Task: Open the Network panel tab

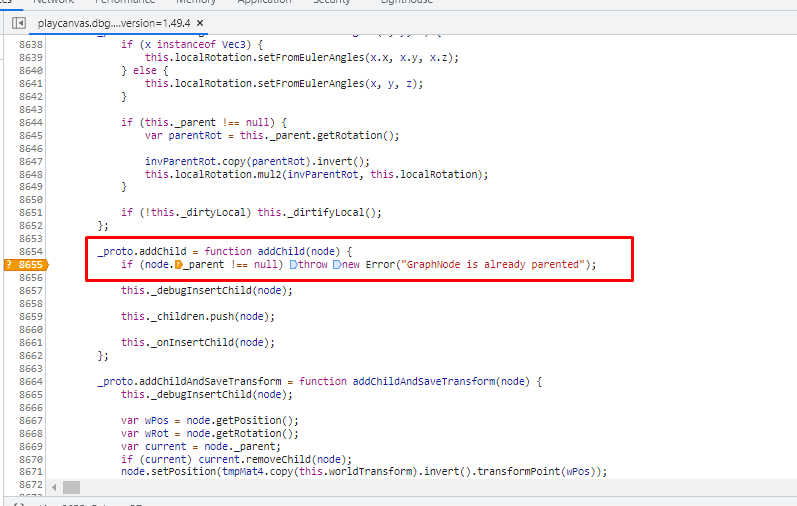Action: [53, 3]
